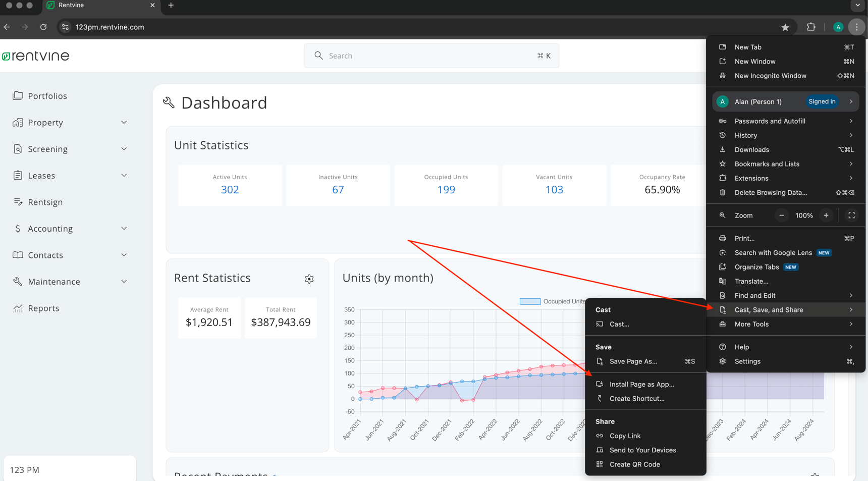Click the Rentvine search field
Image resolution: width=868 pixels, height=481 pixels.
click(431, 56)
